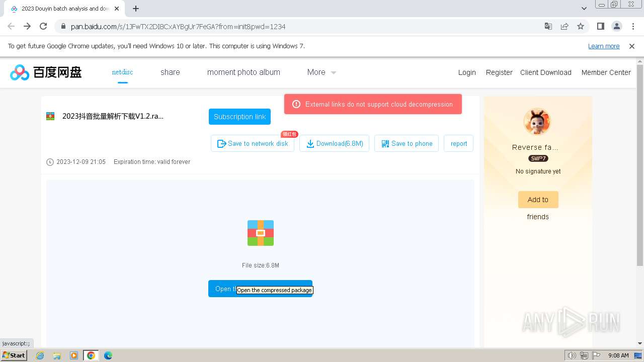Click the file name 2023抖音批量解析下载V1.2.ra...
Screen dimensions: 644x362
pyautogui.click(x=113, y=116)
